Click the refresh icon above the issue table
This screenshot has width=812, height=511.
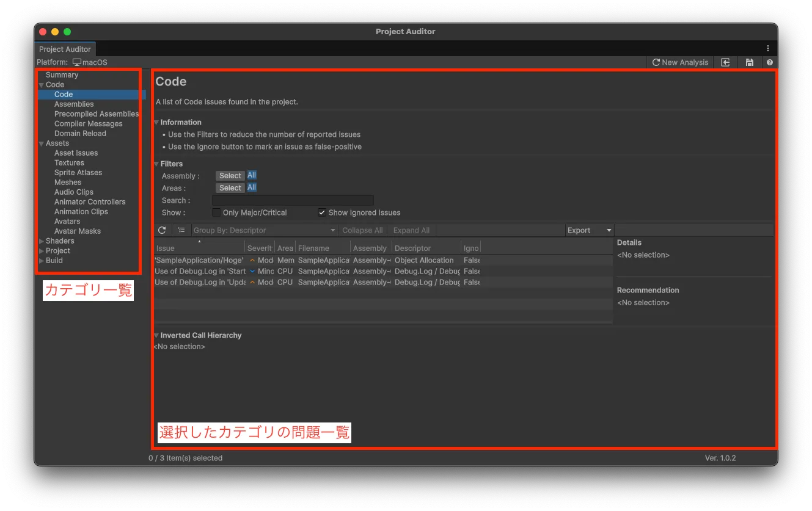(162, 230)
